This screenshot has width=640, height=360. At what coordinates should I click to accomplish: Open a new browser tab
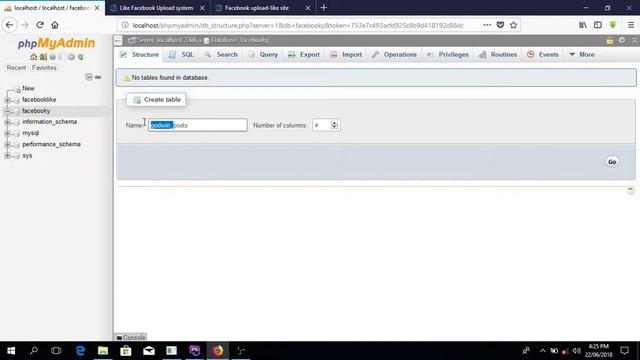pos(324,8)
